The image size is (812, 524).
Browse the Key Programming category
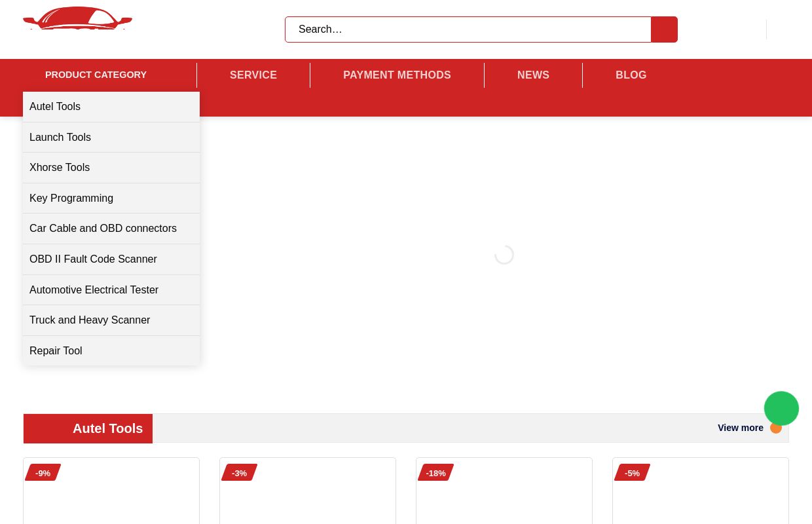(x=111, y=198)
